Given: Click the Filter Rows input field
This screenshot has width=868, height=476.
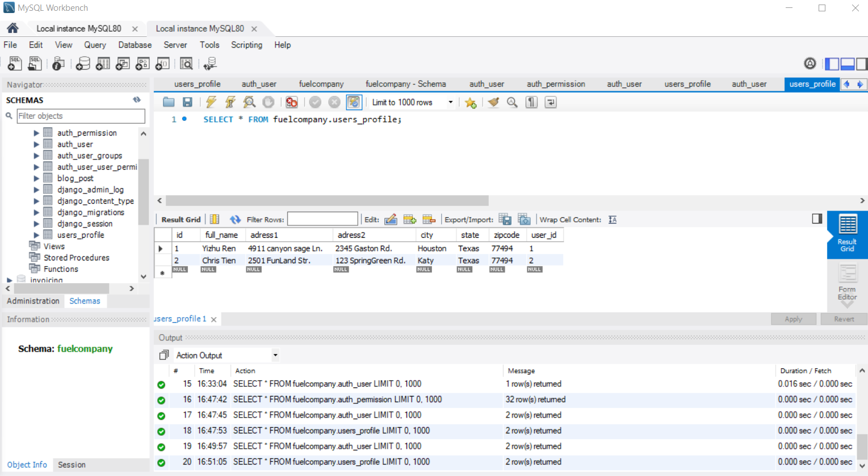Looking at the screenshot, I should click(x=322, y=218).
